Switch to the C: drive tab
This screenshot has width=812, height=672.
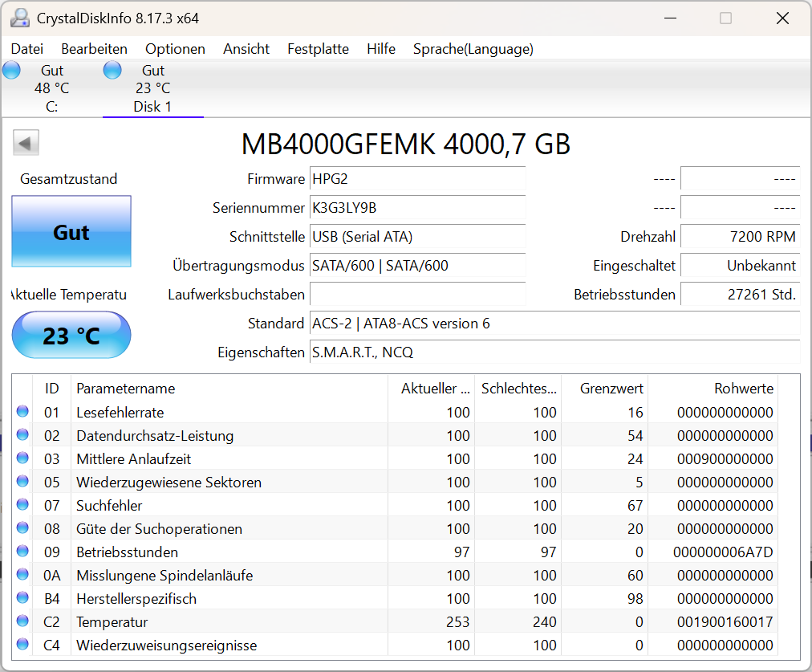pos(51,88)
